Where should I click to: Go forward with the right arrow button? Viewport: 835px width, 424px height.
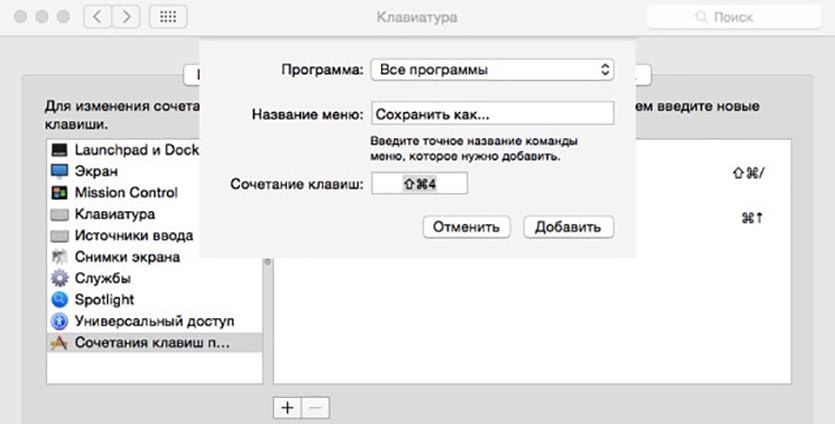[127, 17]
